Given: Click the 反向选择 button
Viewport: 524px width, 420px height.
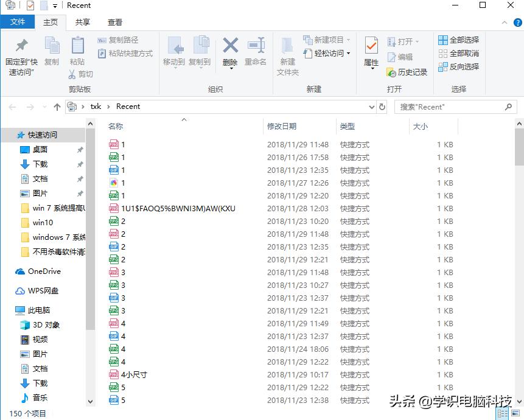Looking at the screenshot, I should click(458, 67).
